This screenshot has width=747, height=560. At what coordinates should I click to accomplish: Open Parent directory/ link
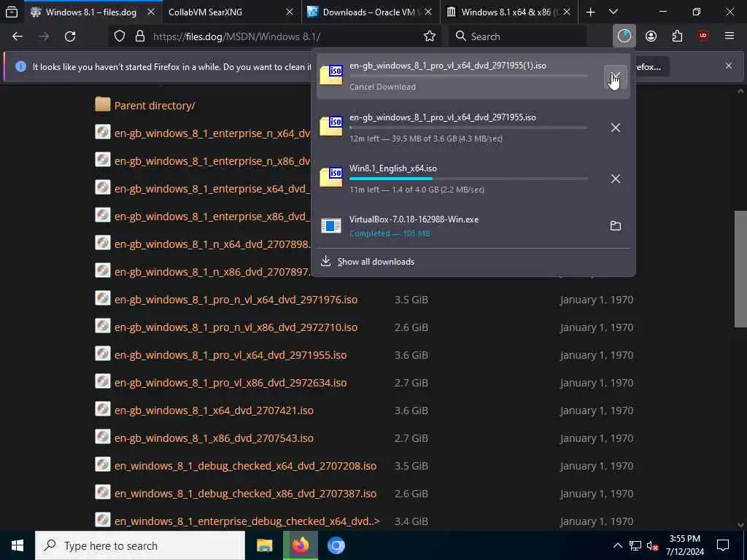(155, 105)
